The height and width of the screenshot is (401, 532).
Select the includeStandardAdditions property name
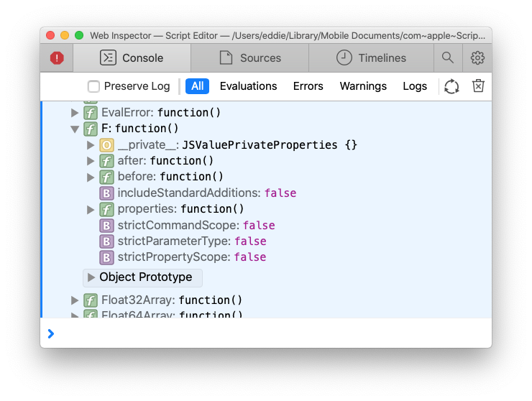(189, 193)
